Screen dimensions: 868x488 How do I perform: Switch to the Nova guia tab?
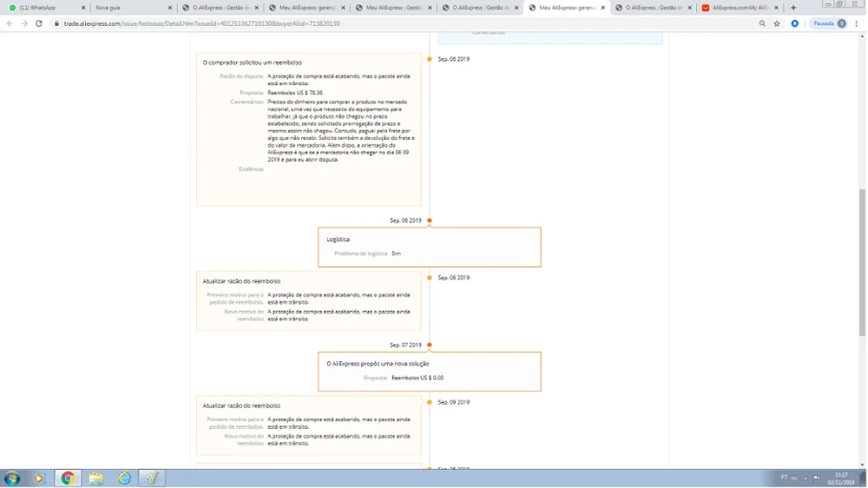click(x=133, y=8)
